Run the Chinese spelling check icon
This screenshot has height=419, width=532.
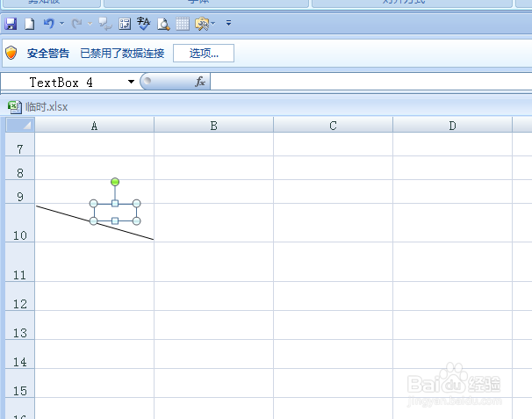(x=144, y=24)
